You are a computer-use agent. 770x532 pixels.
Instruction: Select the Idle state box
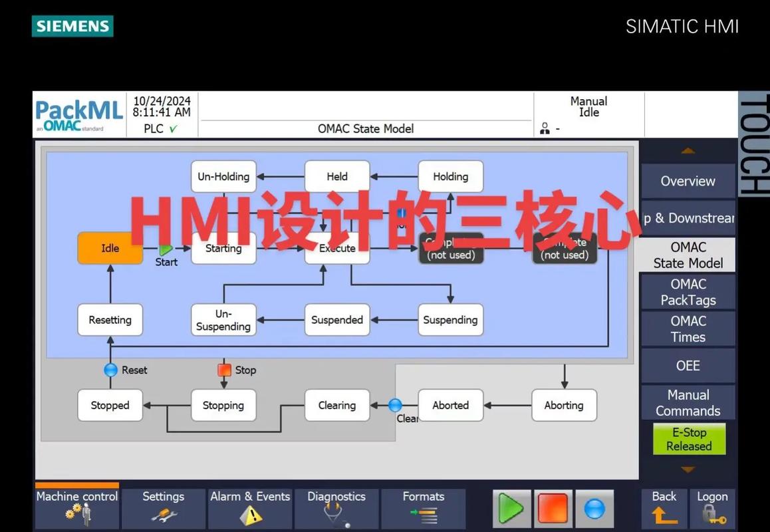coord(110,248)
